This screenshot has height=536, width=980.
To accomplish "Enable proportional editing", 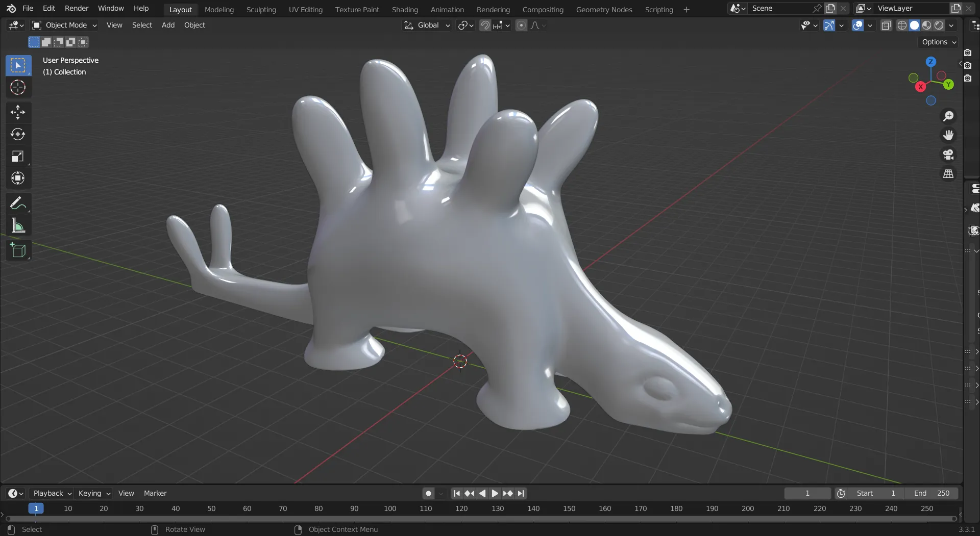I will [x=521, y=25].
